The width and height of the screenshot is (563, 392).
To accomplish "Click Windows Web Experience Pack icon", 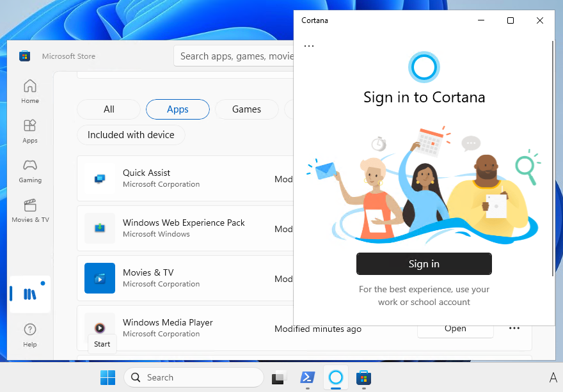I will tap(100, 228).
